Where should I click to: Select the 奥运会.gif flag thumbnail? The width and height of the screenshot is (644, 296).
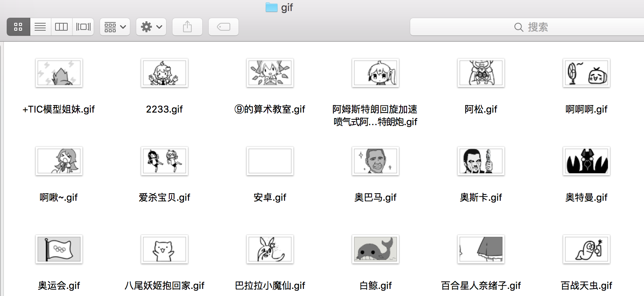coord(59,249)
